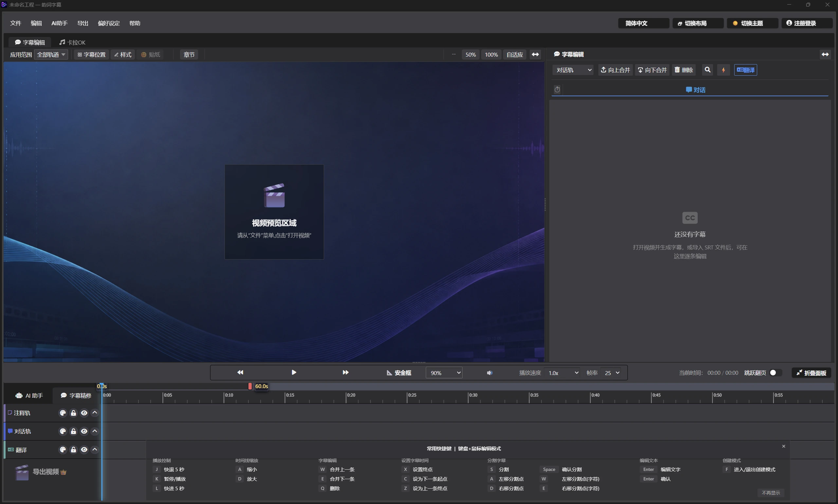Click the 切换主题 button
The width and height of the screenshot is (838, 504).
tap(753, 23)
